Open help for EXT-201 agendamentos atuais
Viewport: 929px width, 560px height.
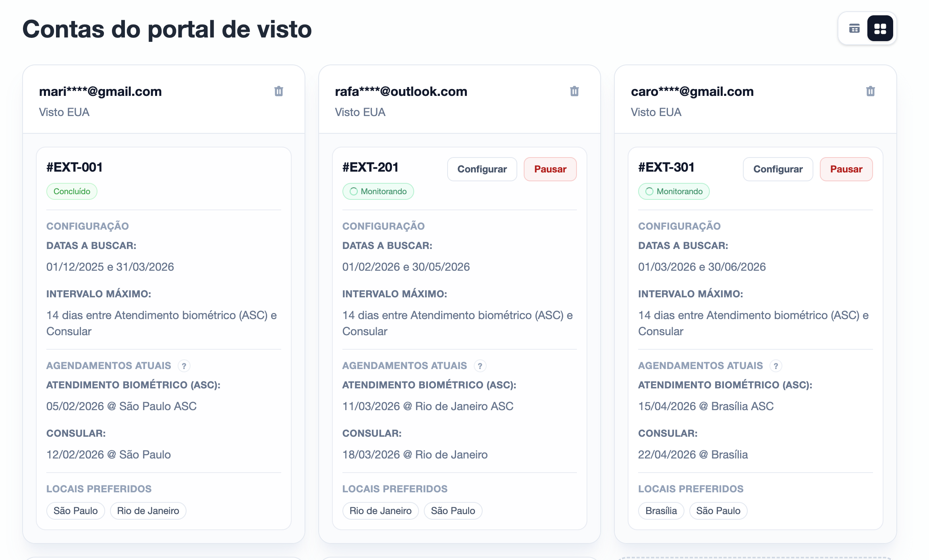pyautogui.click(x=480, y=366)
